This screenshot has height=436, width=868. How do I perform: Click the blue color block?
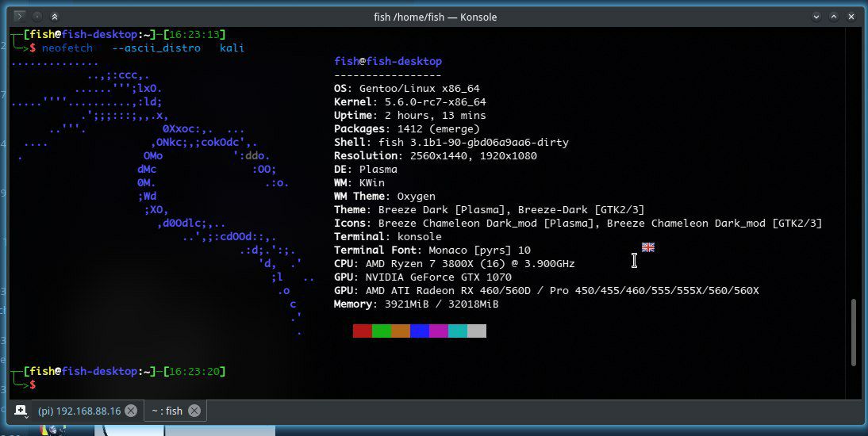tap(420, 331)
